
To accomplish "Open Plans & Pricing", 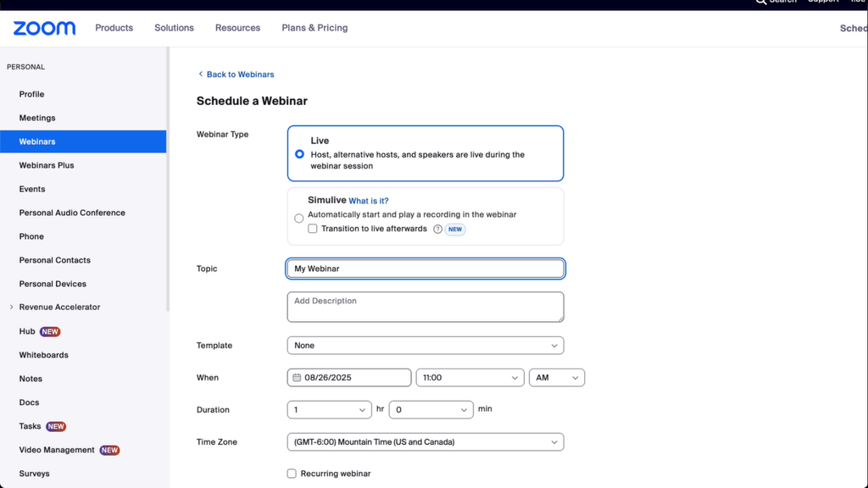I will 314,28.
